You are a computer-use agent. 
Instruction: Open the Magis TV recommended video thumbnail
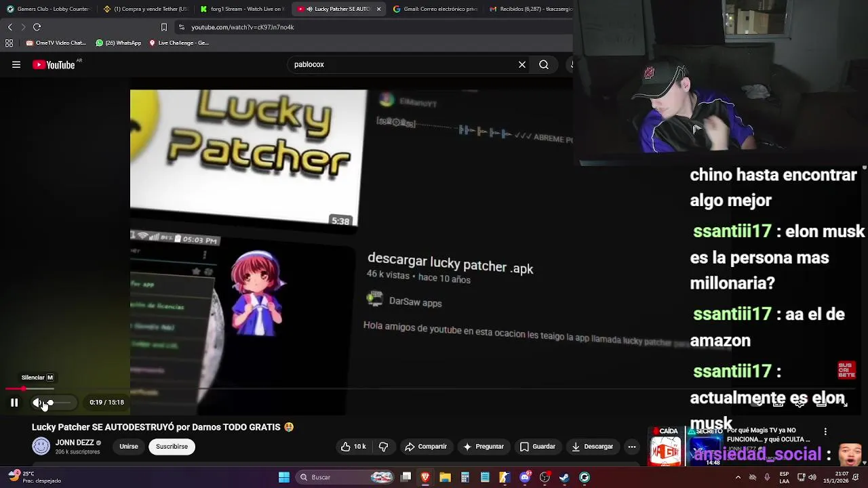click(685, 445)
